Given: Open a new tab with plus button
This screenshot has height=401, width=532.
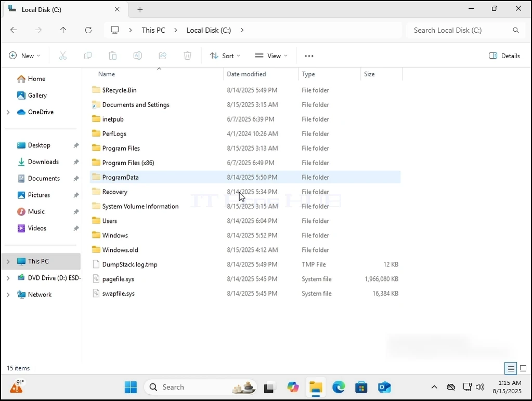Looking at the screenshot, I should pyautogui.click(x=140, y=9).
